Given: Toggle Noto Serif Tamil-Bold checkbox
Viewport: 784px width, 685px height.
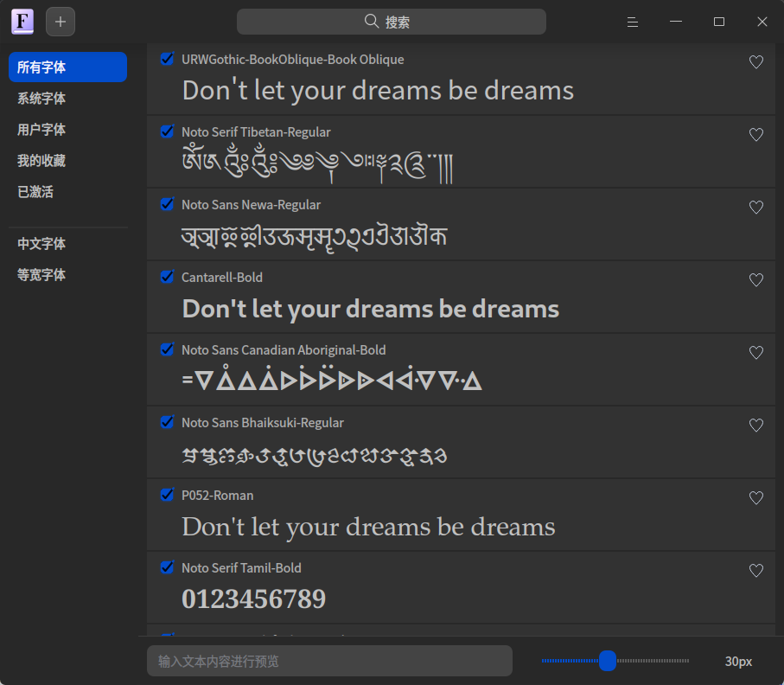Looking at the screenshot, I should (167, 567).
